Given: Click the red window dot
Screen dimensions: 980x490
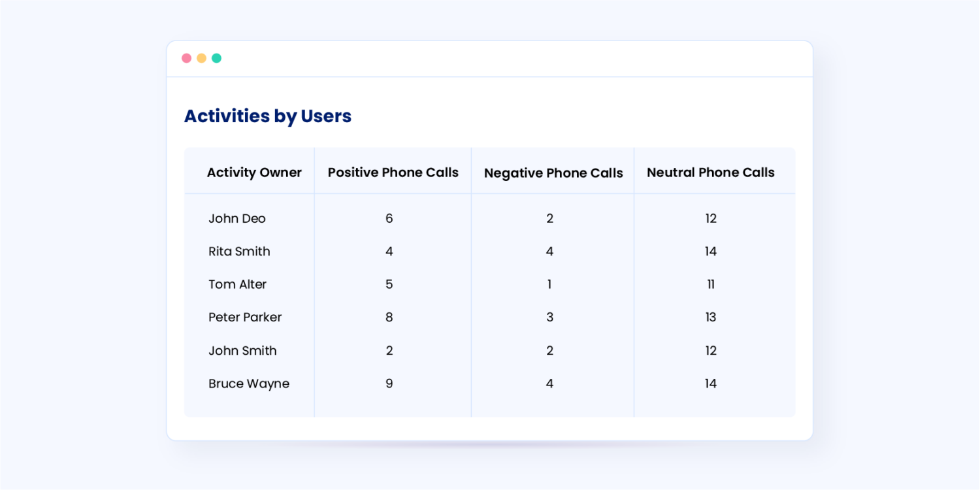Looking at the screenshot, I should click(x=186, y=58).
